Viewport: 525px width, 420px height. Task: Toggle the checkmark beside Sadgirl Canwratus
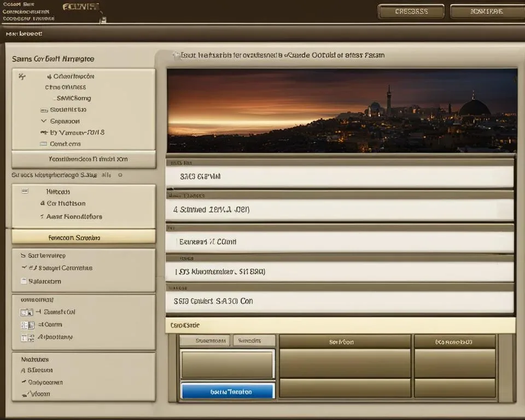[x=24, y=268]
